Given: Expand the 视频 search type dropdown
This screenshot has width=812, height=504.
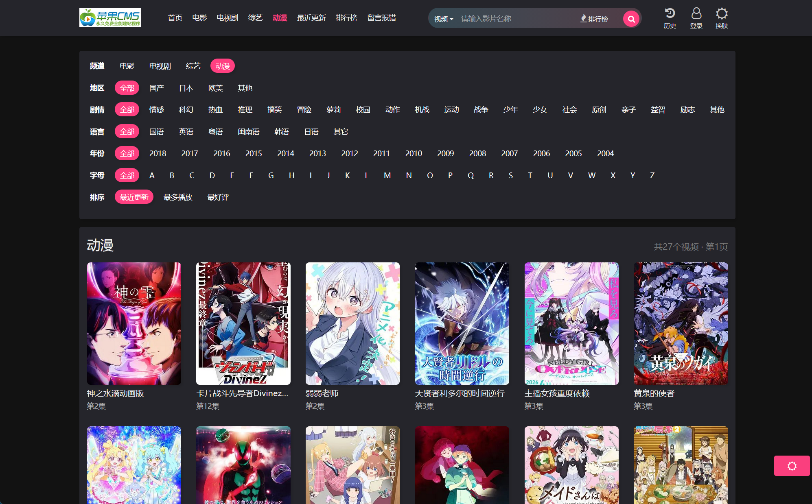Looking at the screenshot, I should 443,19.
